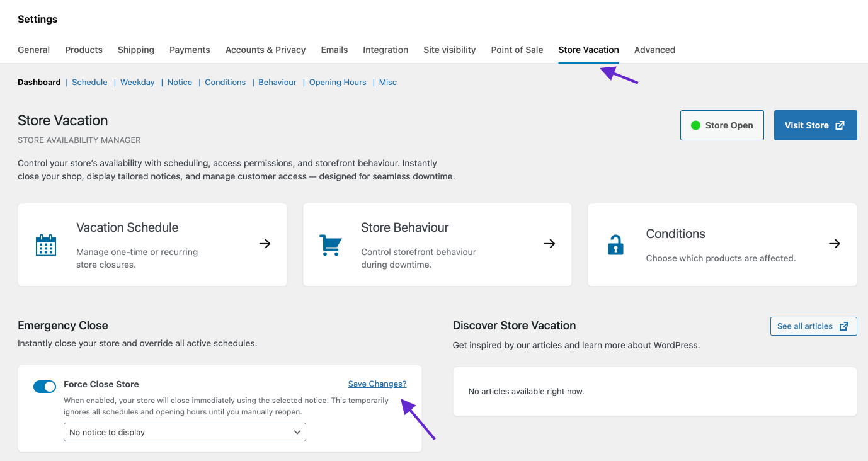Click the Save Changes? link

(x=377, y=384)
